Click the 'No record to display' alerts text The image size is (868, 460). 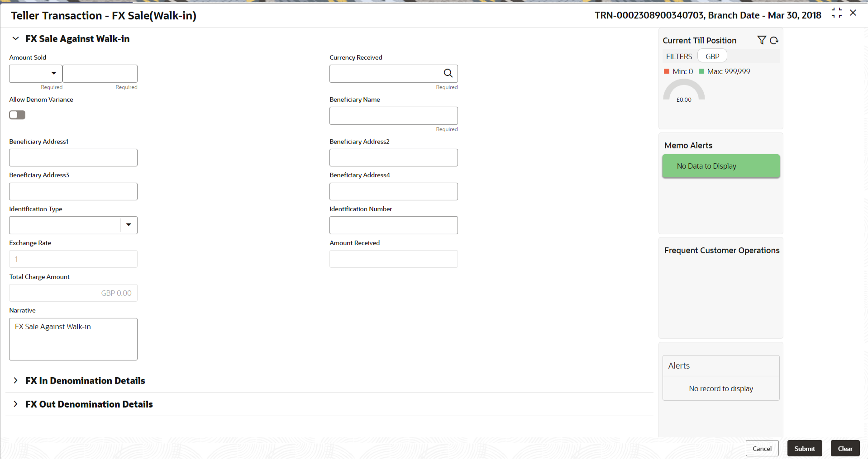pyautogui.click(x=721, y=389)
